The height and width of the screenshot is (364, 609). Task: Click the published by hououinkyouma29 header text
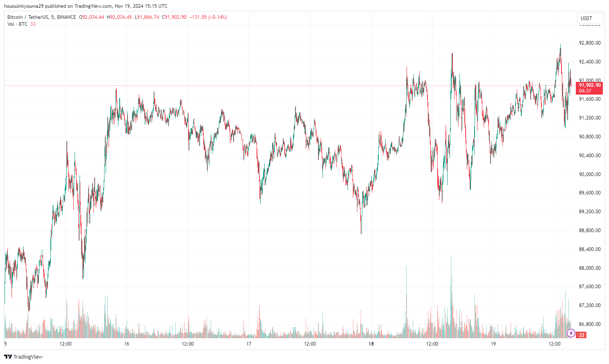[x=85, y=6]
